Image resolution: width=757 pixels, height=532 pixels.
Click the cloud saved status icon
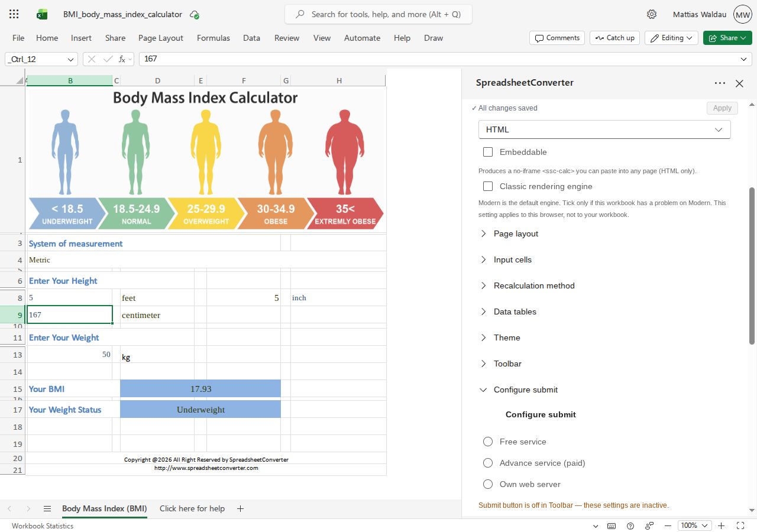click(195, 14)
